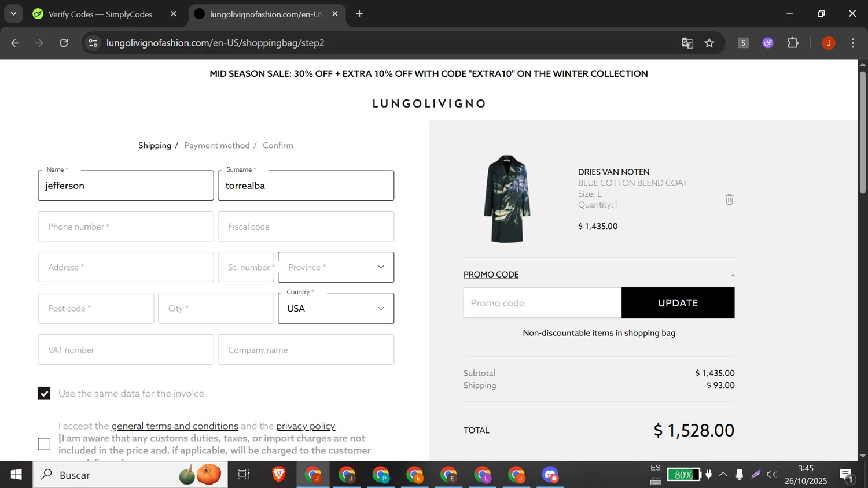Click the battery 80% indicator
Screen dimensions: 868x488
pos(683,475)
